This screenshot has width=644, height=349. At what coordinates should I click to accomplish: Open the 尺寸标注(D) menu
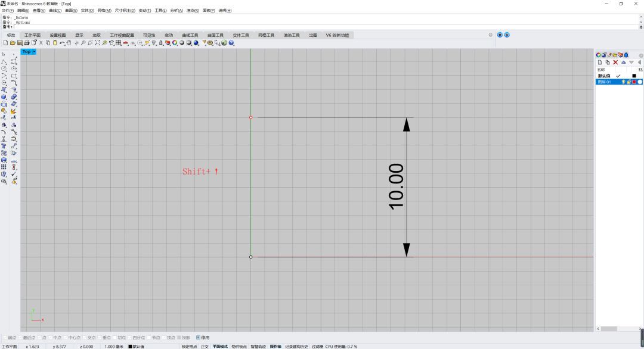coord(125,11)
